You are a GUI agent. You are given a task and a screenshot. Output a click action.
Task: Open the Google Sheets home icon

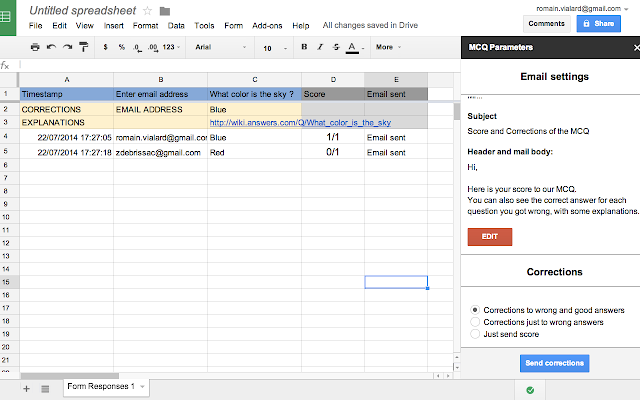7,17
